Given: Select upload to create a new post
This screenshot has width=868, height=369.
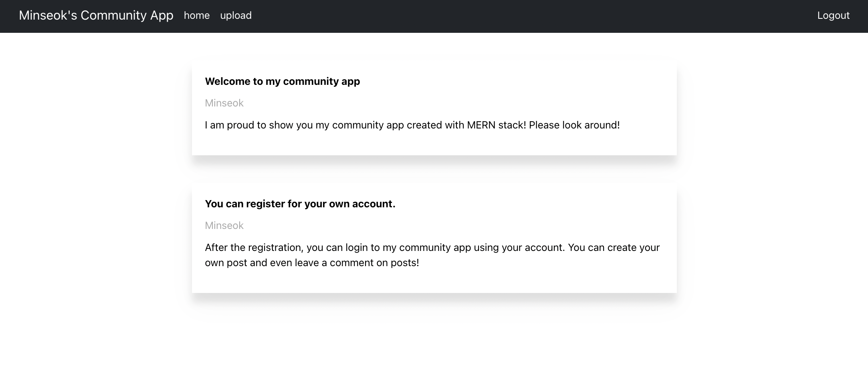Looking at the screenshot, I should click(236, 15).
